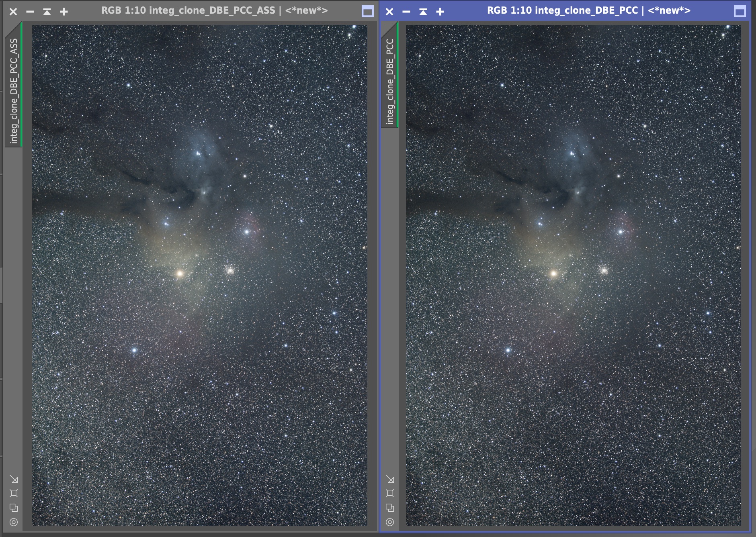Image resolution: width=756 pixels, height=537 pixels.
Task: Click the square-with-corners fit icon in PCC_ASS window
Action: (x=14, y=493)
